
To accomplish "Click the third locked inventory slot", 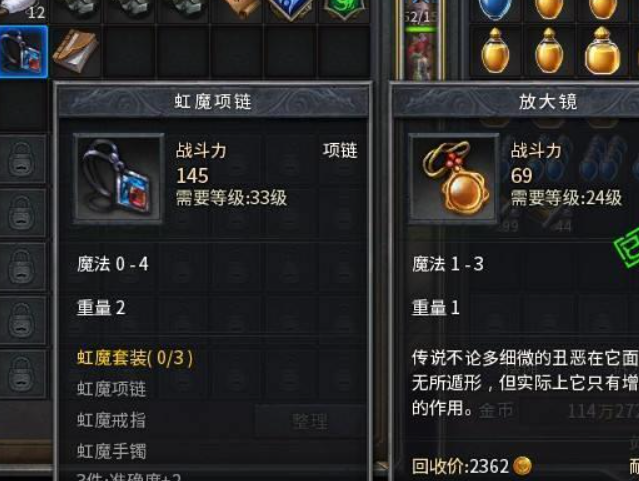I will tap(22, 267).
